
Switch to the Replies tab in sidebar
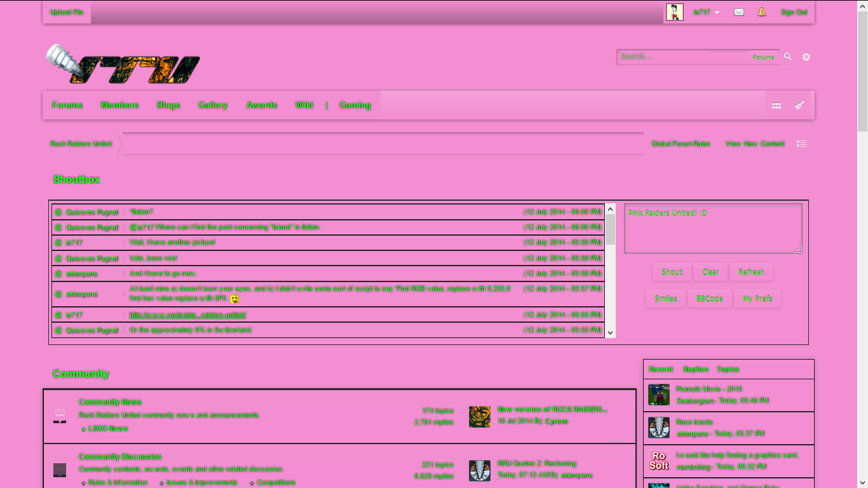(x=696, y=369)
